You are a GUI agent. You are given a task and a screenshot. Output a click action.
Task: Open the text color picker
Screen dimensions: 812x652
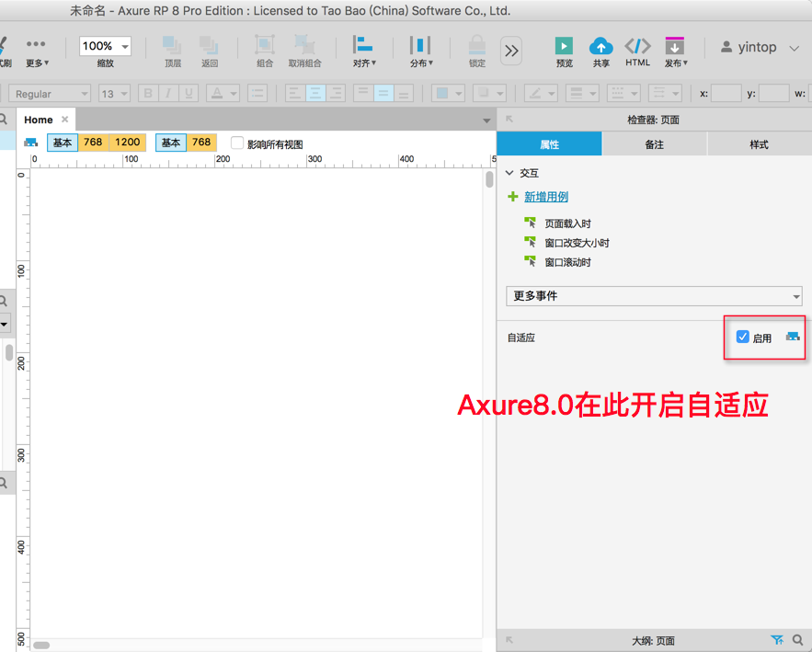tap(223, 94)
